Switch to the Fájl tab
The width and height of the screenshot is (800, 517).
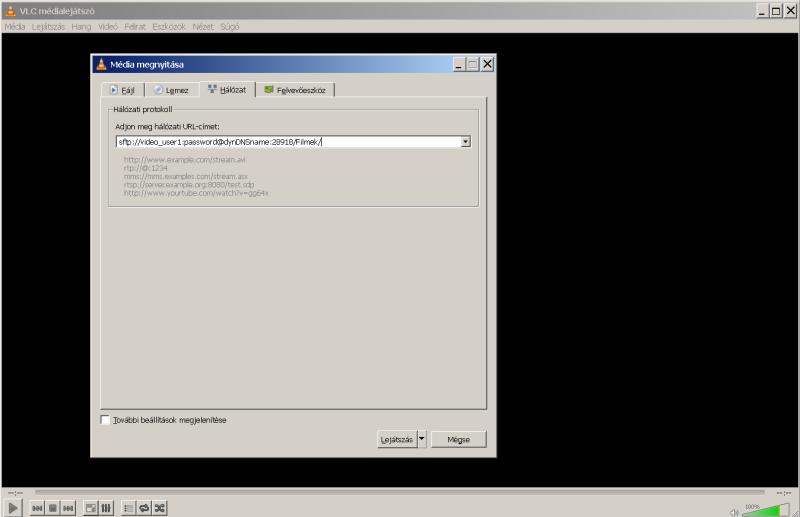click(122, 90)
